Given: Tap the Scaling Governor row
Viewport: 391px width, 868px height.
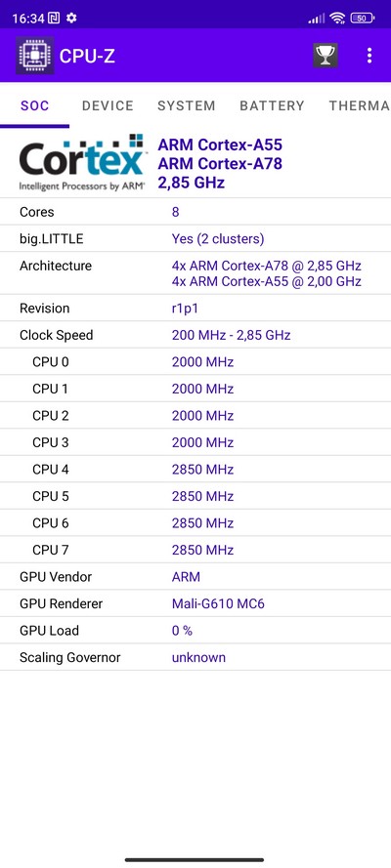Looking at the screenshot, I should pyautogui.click(x=195, y=657).
